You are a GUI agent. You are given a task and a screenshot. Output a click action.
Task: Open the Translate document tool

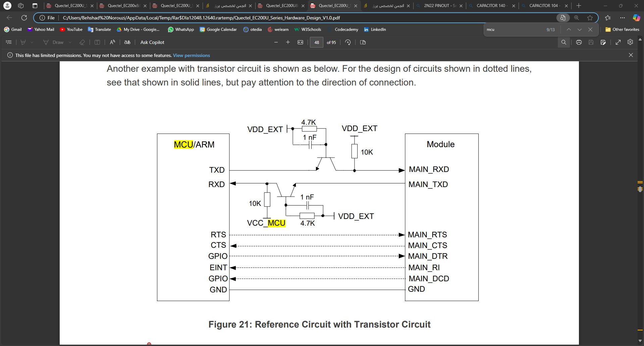coord(127,42)
